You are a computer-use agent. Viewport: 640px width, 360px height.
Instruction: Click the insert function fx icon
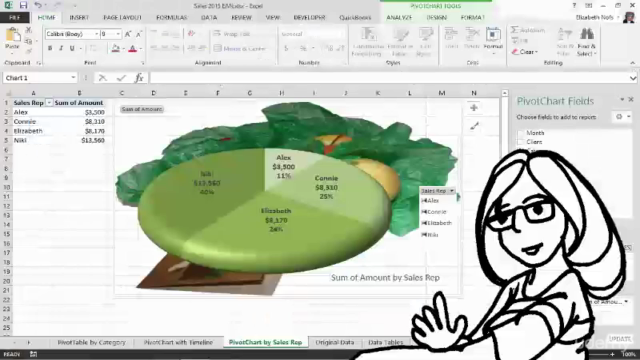pyautogui.click(x=139, y=78)
